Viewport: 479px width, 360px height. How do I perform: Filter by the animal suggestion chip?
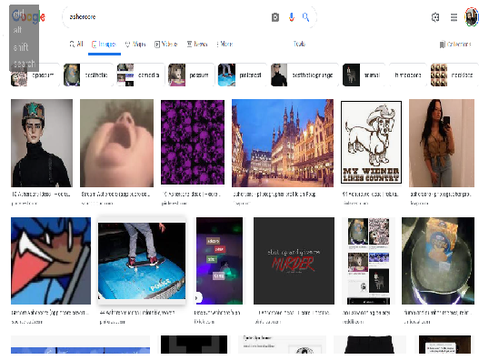pyautogui.click(x=363, y=75)
